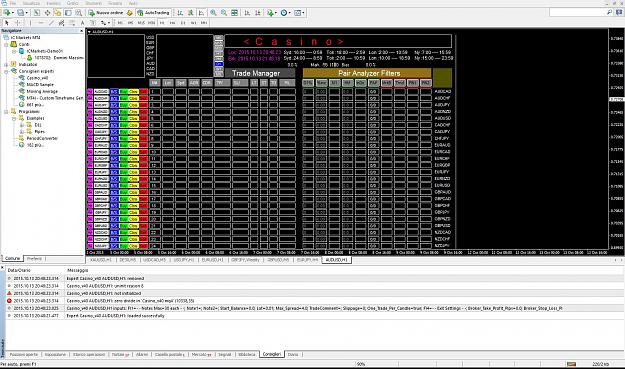Expand the Indicatori tree node
Screen dimensions: 625x369
pyautogui.click(x=6, y=64)
